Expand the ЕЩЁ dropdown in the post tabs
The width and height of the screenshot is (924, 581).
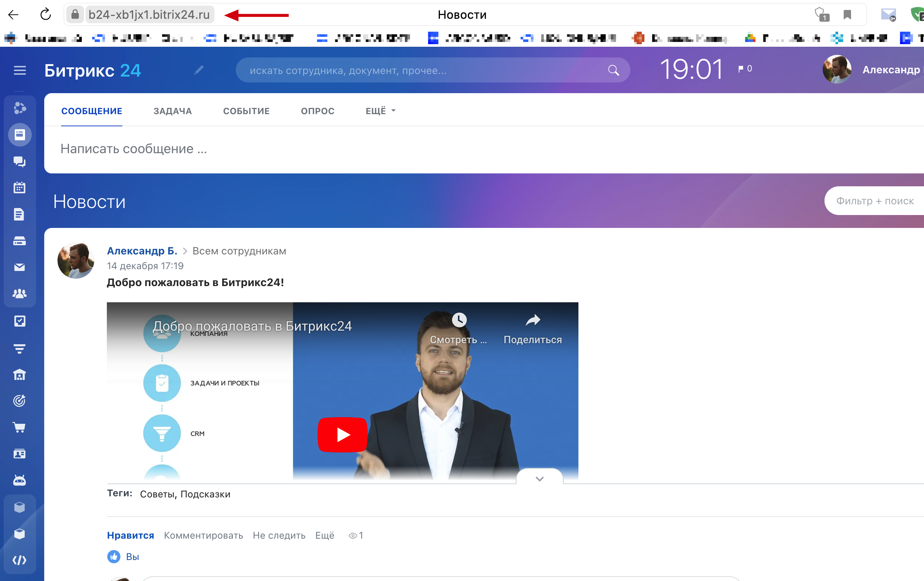click(380, 111)
